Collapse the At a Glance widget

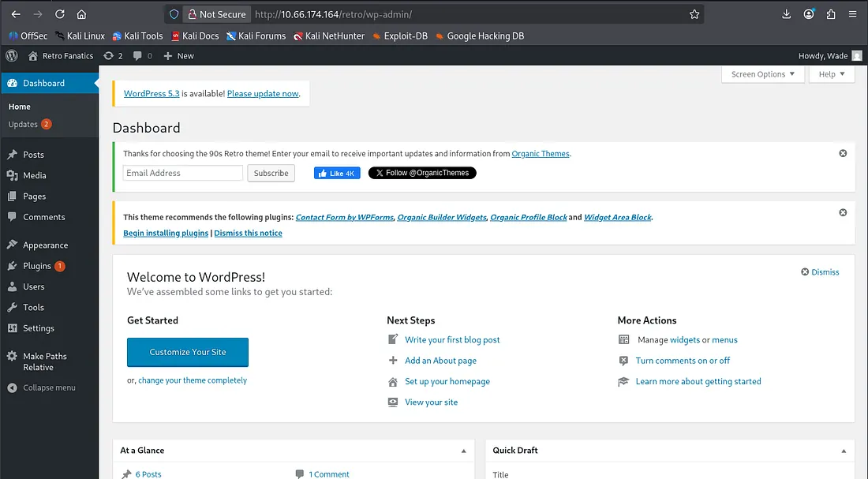[464, 451]
